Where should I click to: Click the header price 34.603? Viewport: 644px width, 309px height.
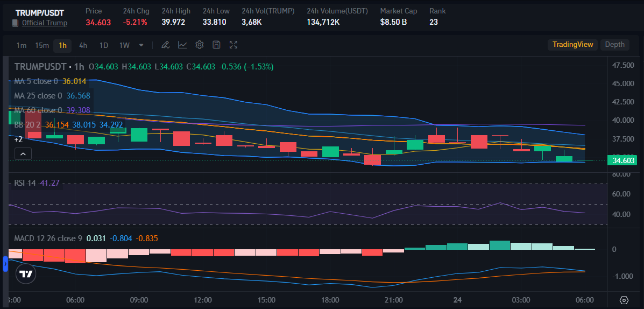pos(98,22)
